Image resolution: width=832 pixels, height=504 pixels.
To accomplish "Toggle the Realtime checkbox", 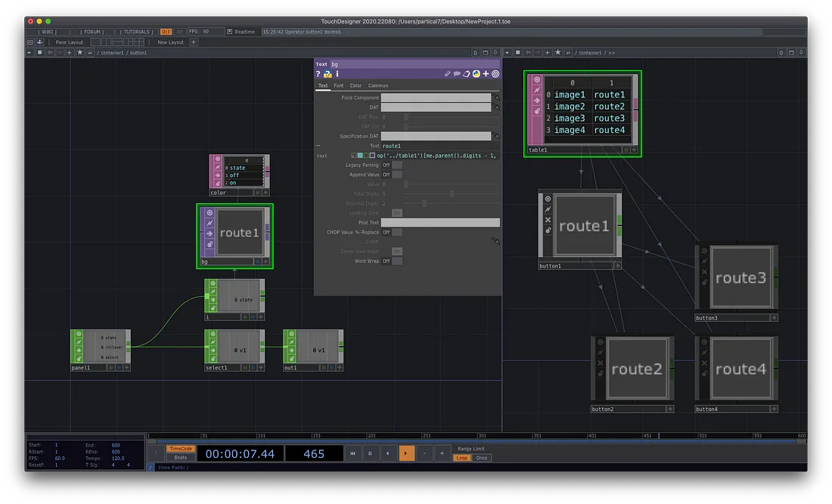I will (x=230, y=32).
